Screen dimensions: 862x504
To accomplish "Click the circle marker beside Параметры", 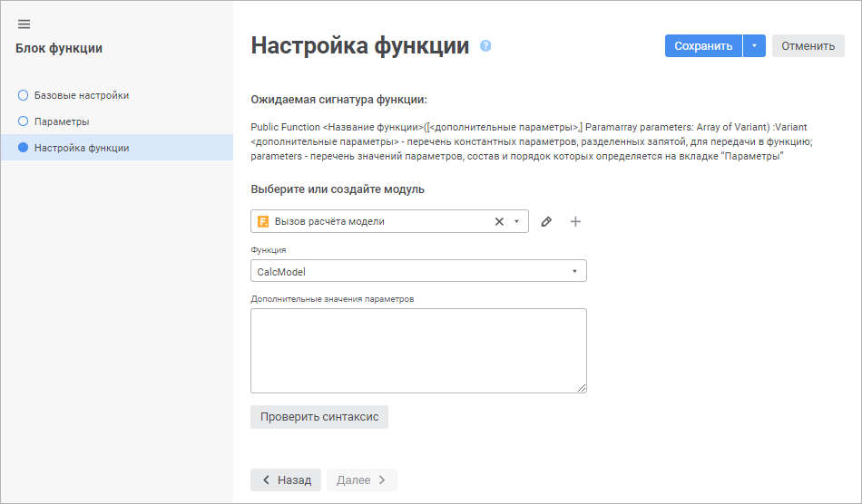I will [x=24, y=121].
